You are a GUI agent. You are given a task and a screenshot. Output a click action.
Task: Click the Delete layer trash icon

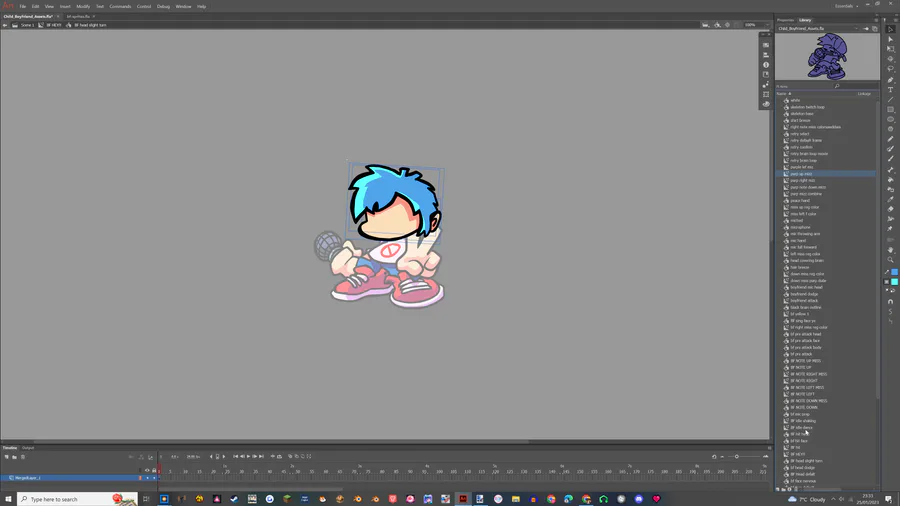(x=23, y=457)
